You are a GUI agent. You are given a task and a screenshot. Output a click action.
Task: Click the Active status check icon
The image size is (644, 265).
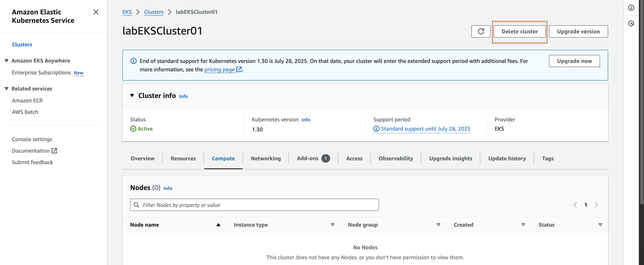point(133,129)
